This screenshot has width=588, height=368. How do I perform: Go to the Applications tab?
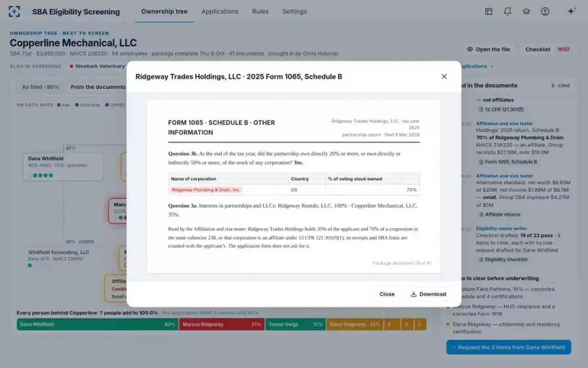pos(220,11)
